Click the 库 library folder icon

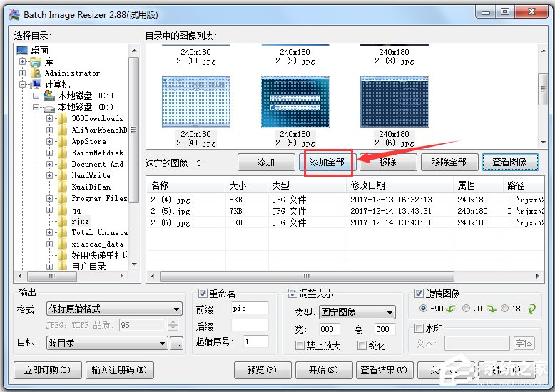click(x=36, y=62)
